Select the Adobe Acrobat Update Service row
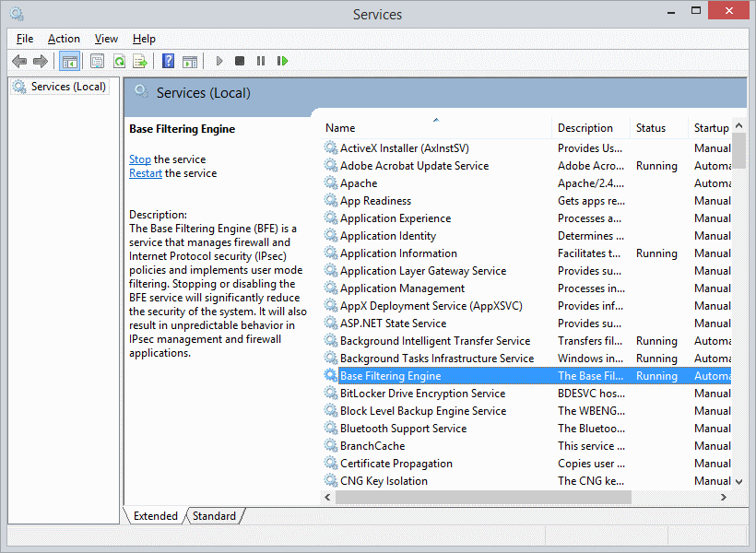Viewport: 756px width, 553px height. [x=526, y=165]
